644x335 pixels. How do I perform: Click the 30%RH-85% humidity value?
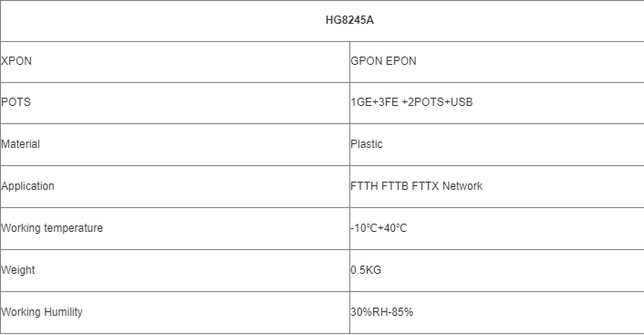(381, 312)
